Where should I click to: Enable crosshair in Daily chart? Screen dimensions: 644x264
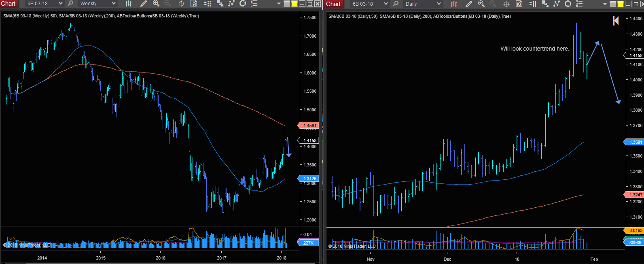506,4
